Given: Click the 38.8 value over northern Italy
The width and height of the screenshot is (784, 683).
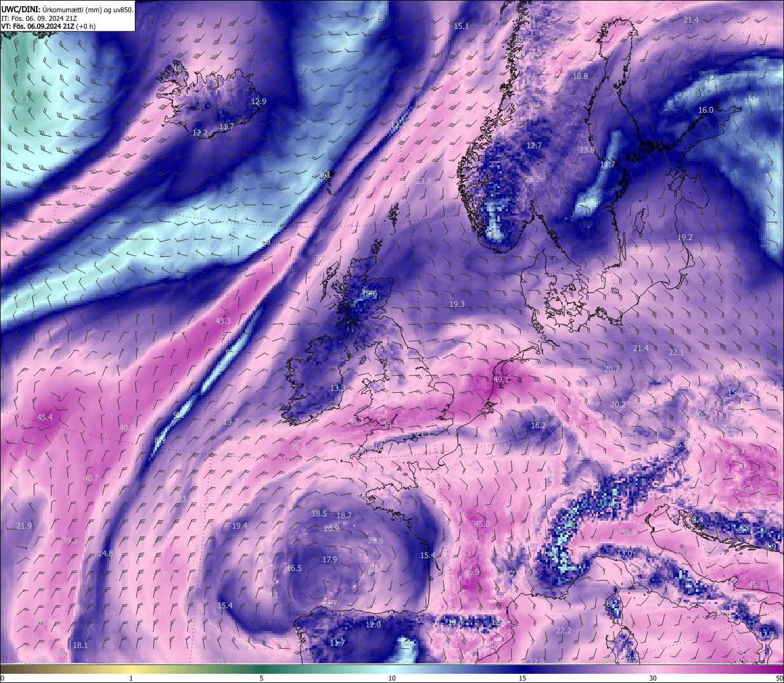Looking at the screenshot, I should [628, 533].
